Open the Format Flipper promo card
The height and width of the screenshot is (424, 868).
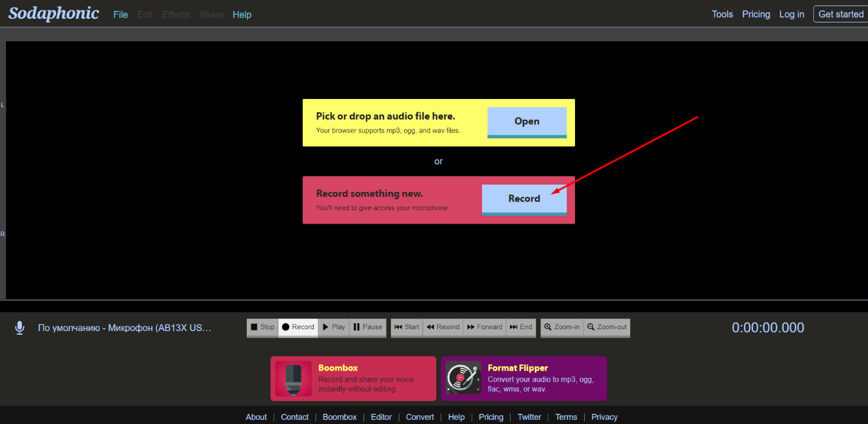click(524, 378)
